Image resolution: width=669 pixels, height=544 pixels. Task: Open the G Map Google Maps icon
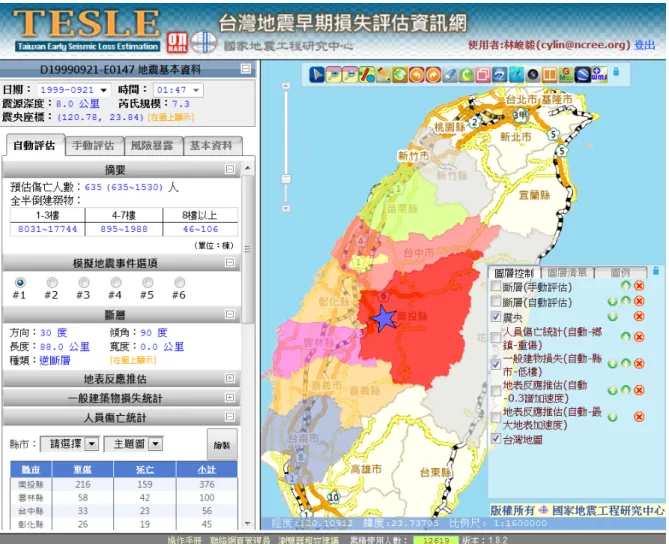click(x=566, y=75)
